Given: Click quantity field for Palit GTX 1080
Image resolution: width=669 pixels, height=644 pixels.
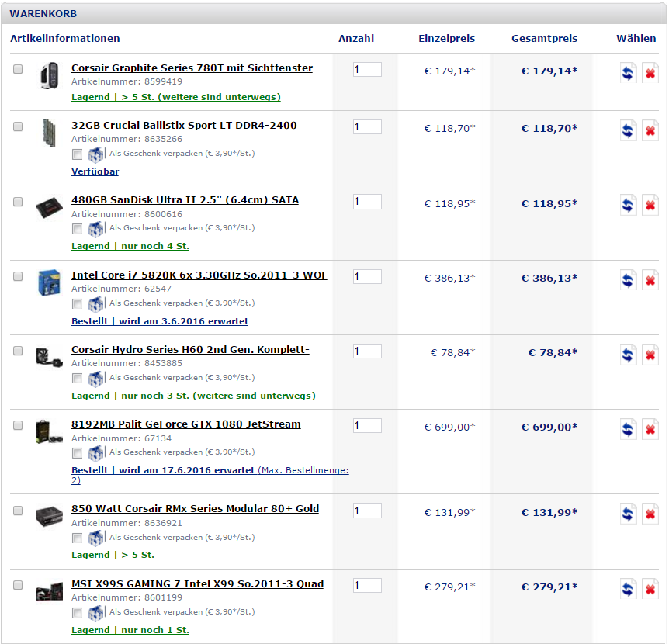Looking at the screenshot, I should coord(367,426).
